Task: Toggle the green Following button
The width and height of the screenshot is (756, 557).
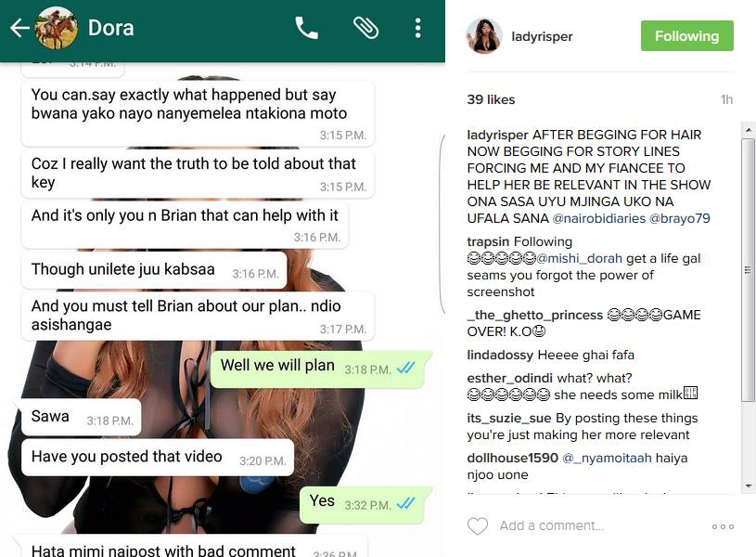Action: coord(687,35)
